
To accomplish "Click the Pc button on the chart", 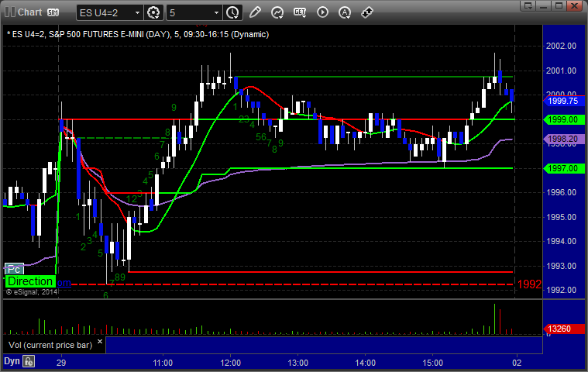I will [x=14, y=269].
